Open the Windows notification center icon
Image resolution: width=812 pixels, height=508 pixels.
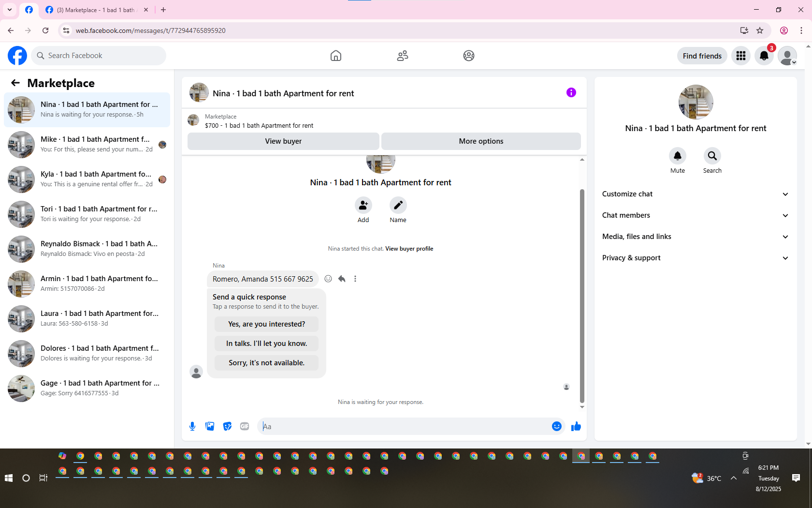click(796, 478)
